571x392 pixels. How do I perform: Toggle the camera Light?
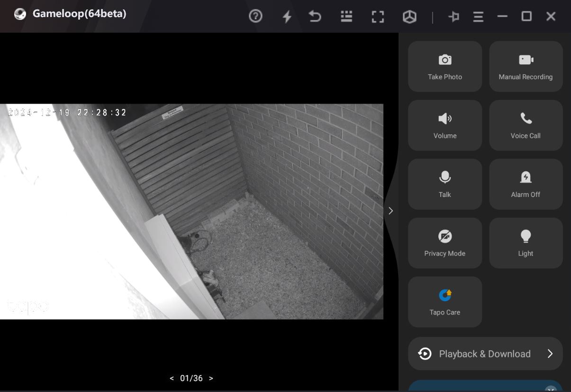point(526,243)
